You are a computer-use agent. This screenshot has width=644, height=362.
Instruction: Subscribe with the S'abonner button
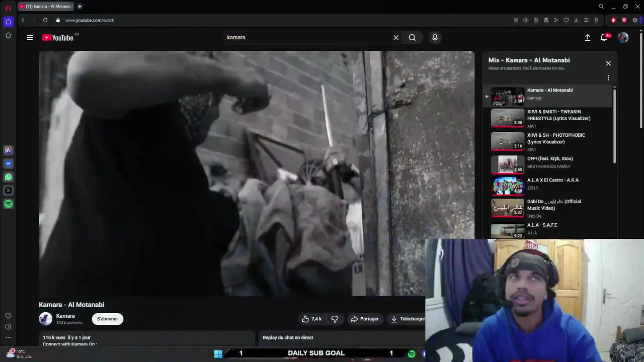click(x=108, y=319)
